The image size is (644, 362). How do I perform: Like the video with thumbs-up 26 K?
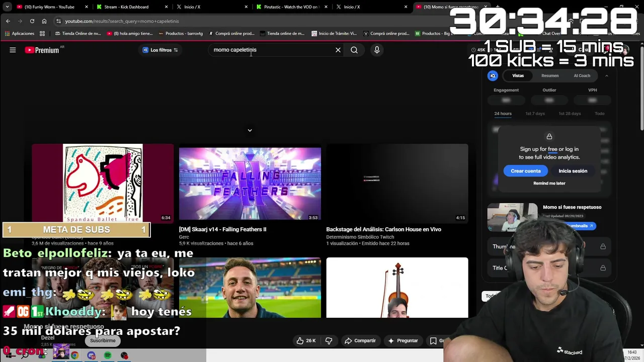point(306,340)
